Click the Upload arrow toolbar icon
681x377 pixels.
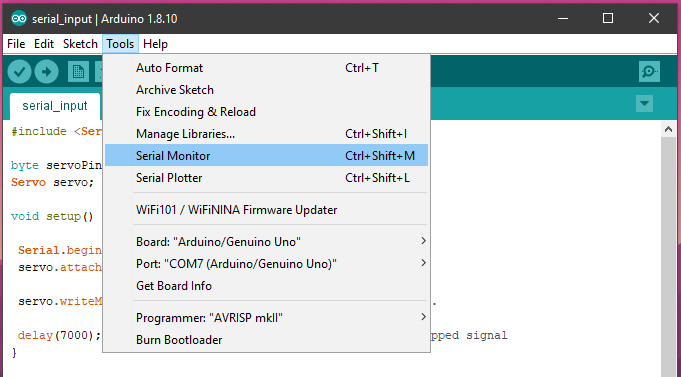tap(46, 72)
